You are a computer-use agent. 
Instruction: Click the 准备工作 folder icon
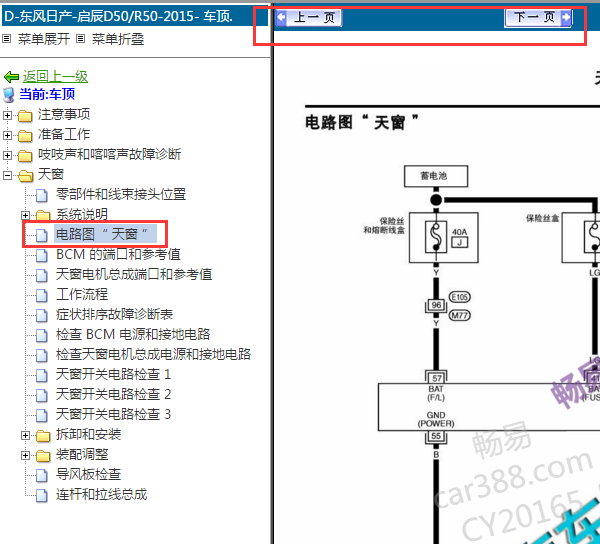[x=25, y=135]
